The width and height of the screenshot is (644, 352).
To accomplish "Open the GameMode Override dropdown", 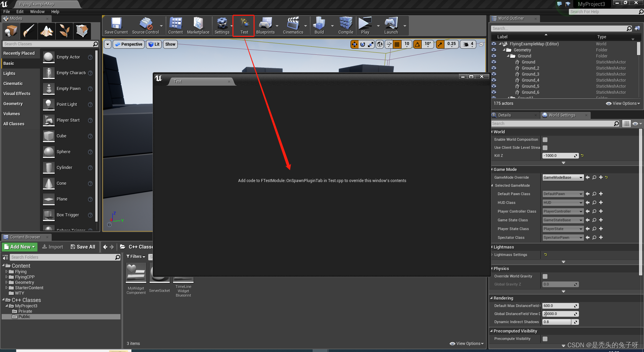I will click(562, 177).
